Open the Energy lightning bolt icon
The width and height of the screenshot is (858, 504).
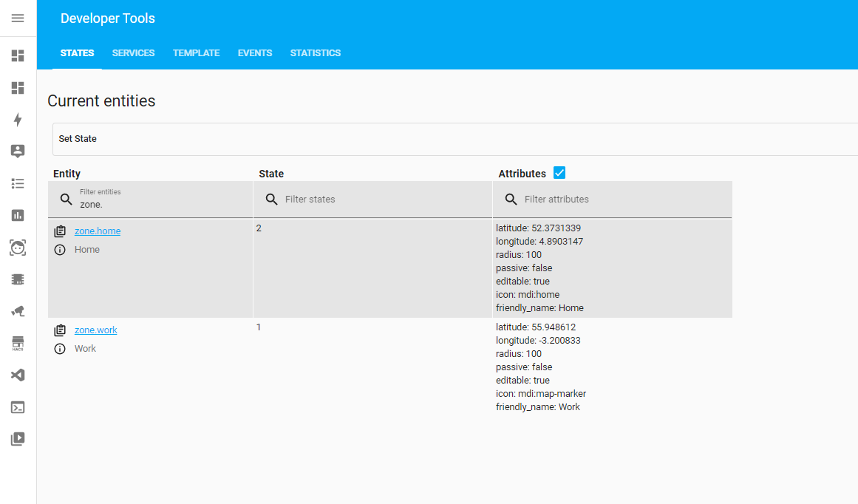(x=18, y=120)
